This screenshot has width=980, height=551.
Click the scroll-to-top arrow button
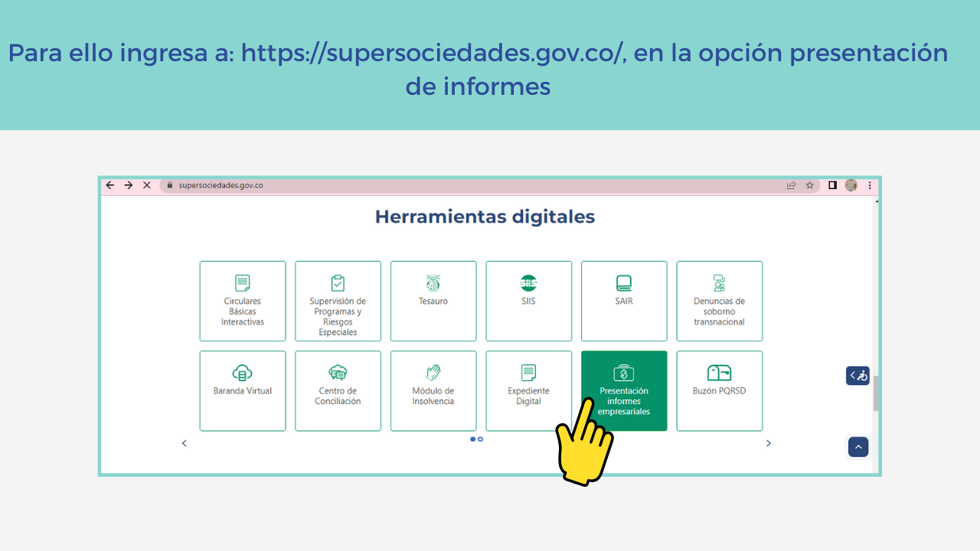(x=857, y=447)
